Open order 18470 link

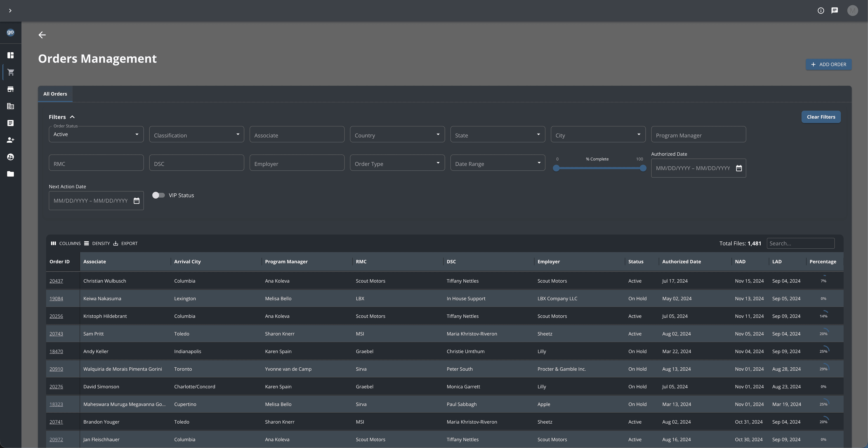click(56, 351)
